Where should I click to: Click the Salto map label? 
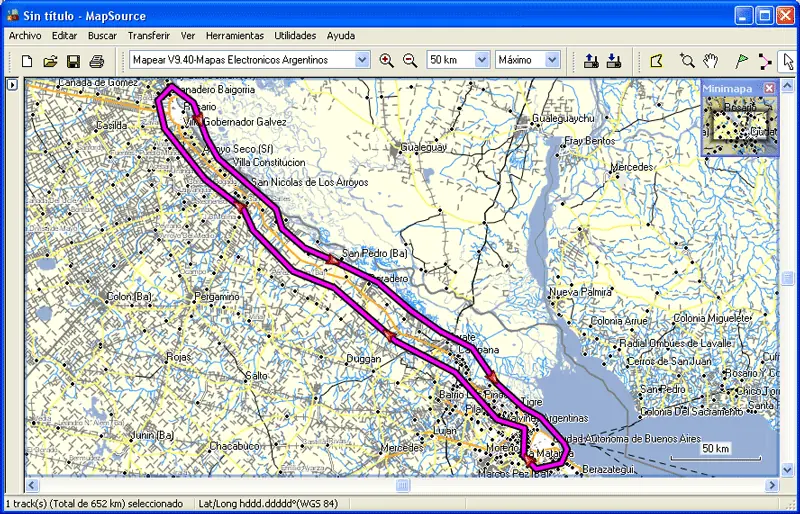(x=257, y=376)
